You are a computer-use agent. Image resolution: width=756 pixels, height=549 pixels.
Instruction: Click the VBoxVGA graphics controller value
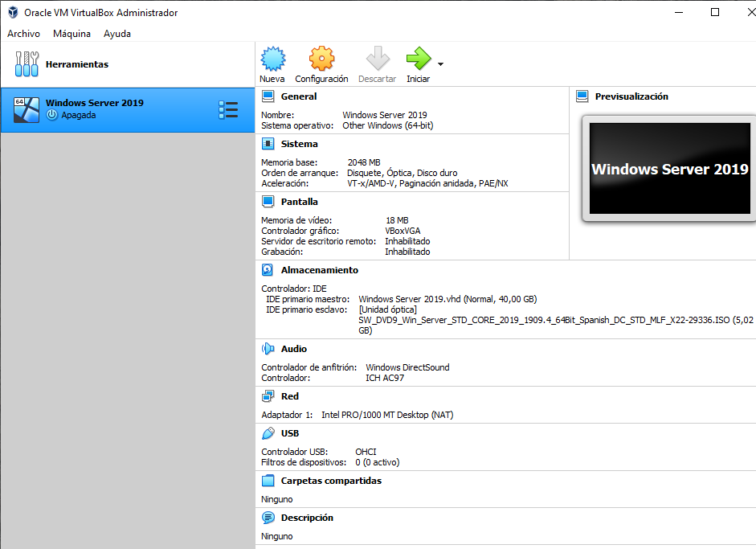coord(403,231)
